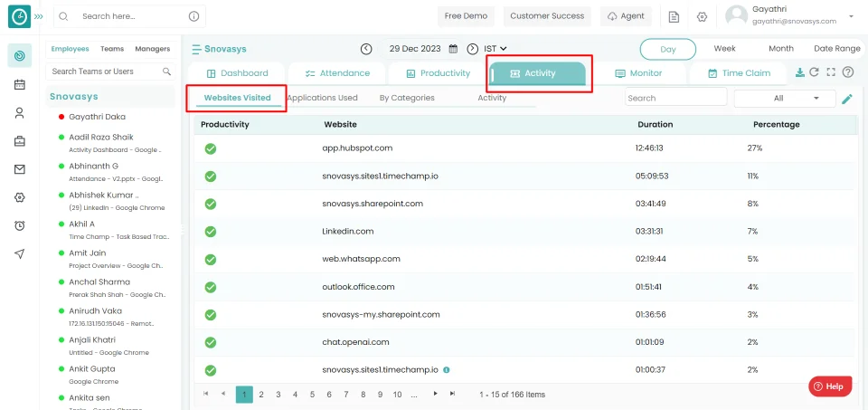Open the settings gear in top bar
The height and width of the screenshot is (410, 868).
tap(702, 16)
